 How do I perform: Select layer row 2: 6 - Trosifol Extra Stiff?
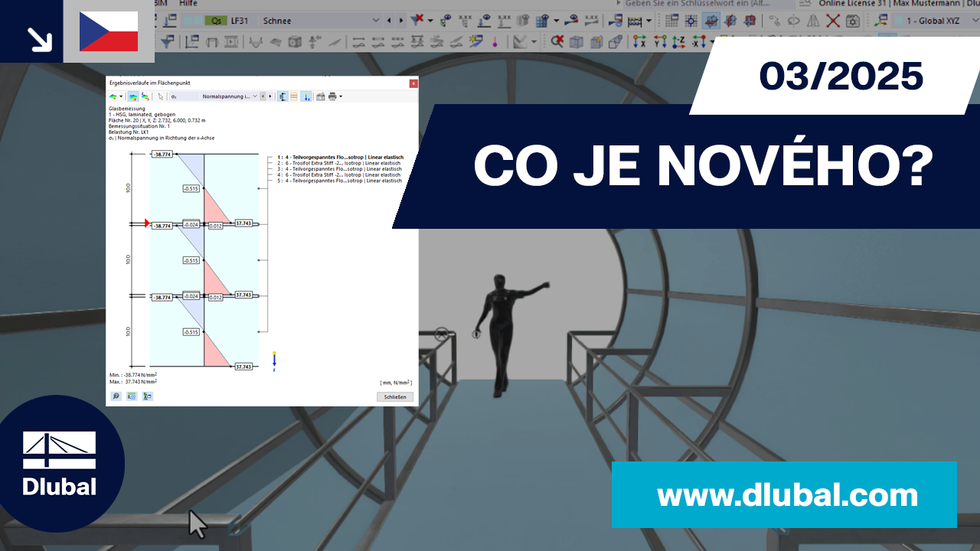point(339,163)
